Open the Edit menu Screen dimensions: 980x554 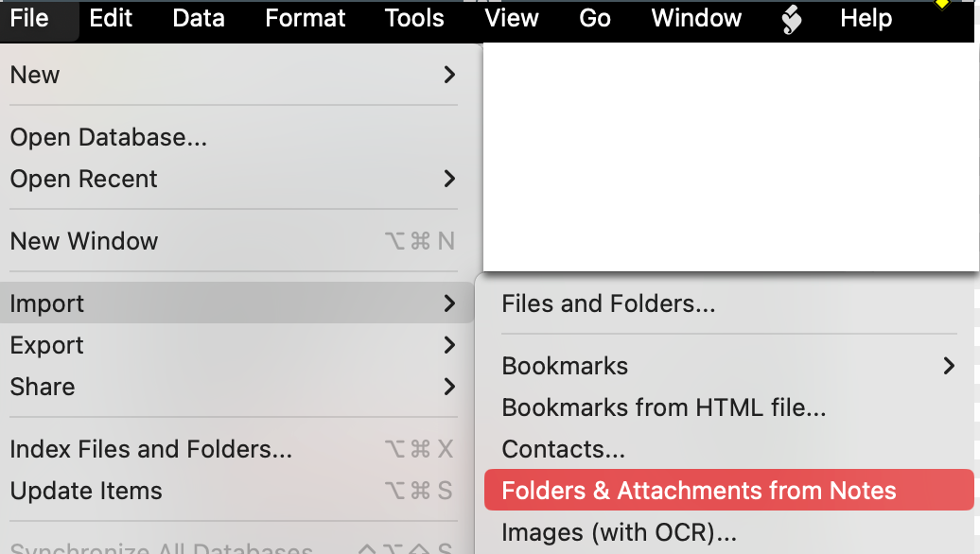pyautogui.click(x=111, y=18)
